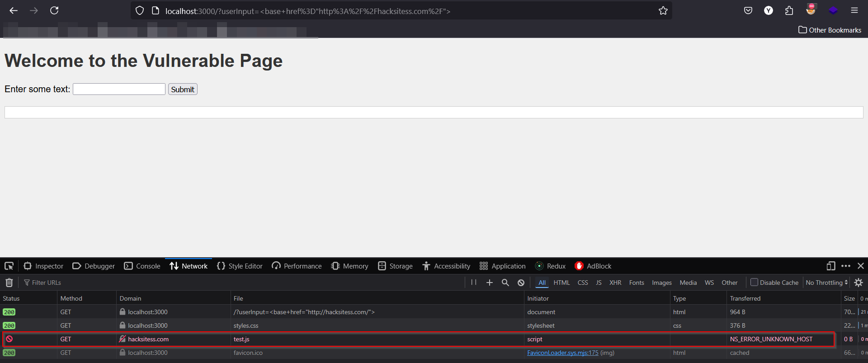Select the /?userInput= document request row

click(x=434, y=312)
